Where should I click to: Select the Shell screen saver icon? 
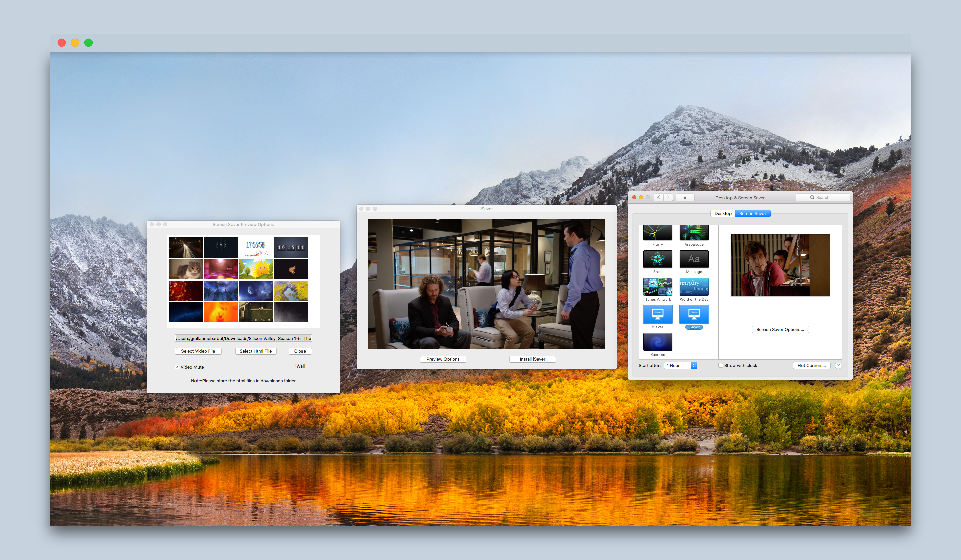[x=657, y=259]
